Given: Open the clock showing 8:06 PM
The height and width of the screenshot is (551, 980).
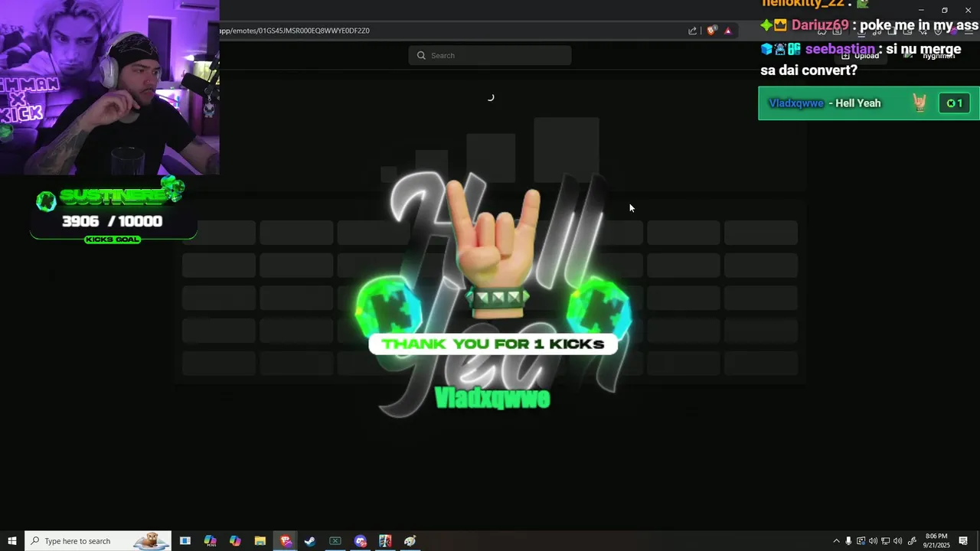Looking at the screenshot, I should [936, 541].
